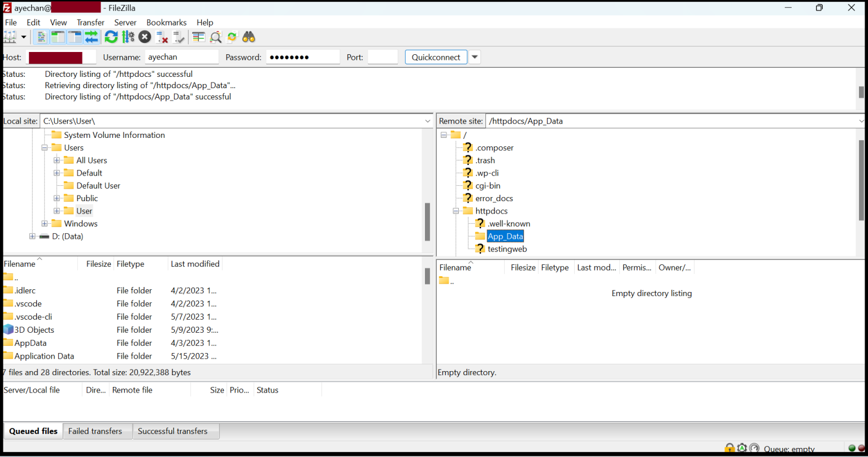Select the 3D Objects folder
The image size is (868, 457).
pos(34,330)
